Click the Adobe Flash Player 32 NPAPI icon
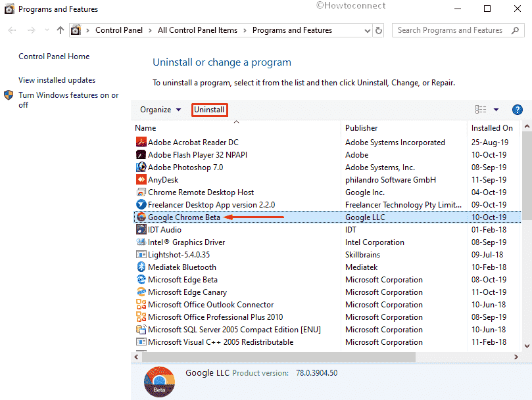 click(141, 154)
